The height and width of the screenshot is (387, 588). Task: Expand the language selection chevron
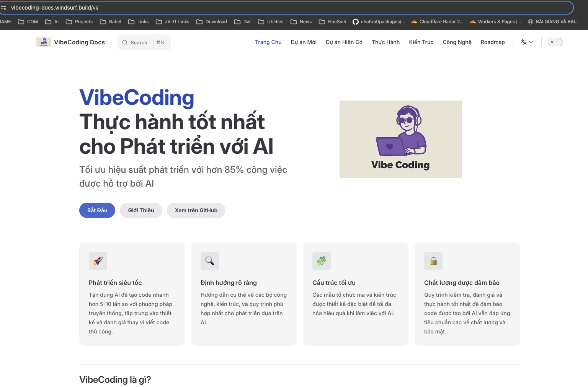531,42
